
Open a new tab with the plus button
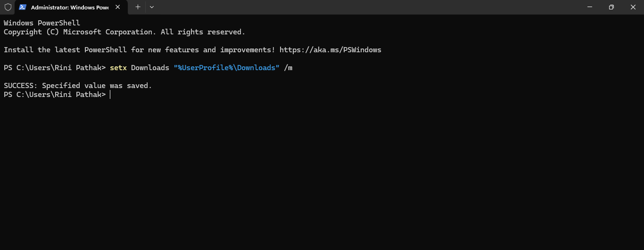pyautogui.click(x=138, y=7)
